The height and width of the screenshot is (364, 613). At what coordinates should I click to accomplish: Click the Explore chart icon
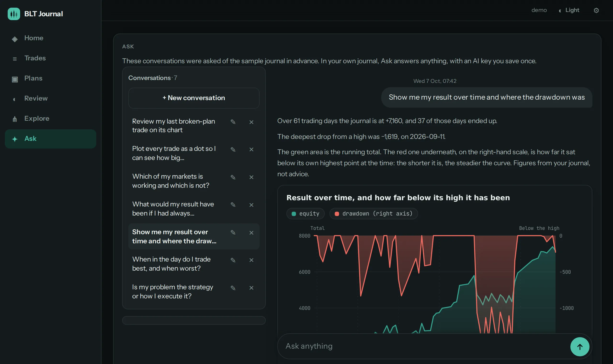click(15, 119)
